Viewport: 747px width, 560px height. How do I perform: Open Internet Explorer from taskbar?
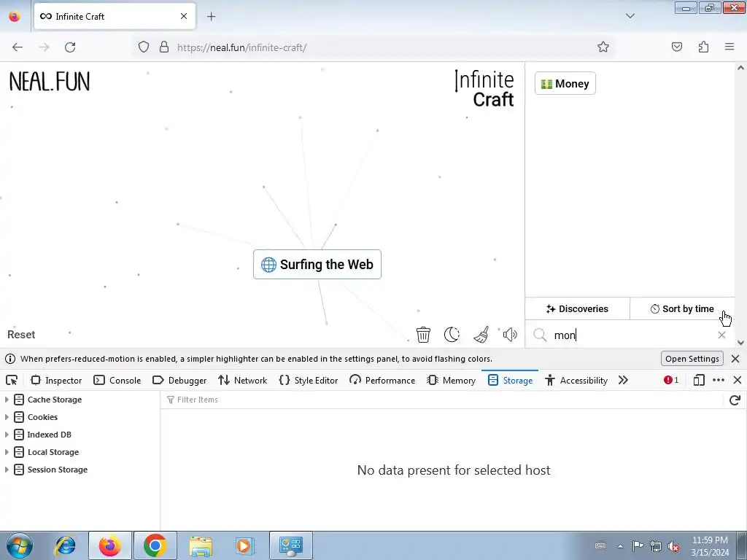click(65, 545)
